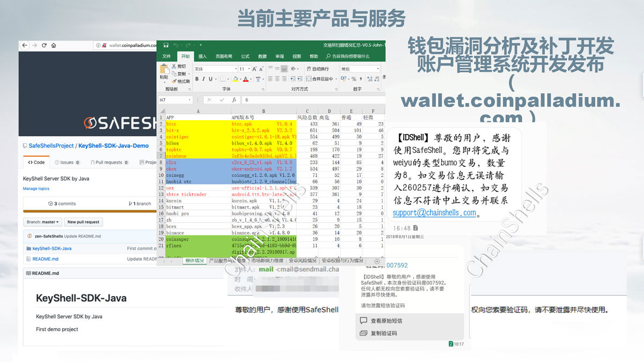Open the Name Box H7 dropdown
644x362 pixels.
pyautogui.click(x=189, y=100)
